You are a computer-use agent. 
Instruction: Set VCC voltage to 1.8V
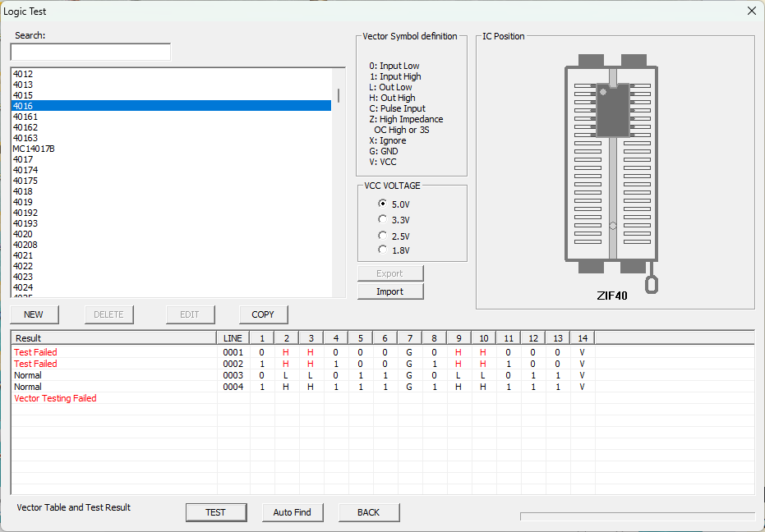(382, 250)
